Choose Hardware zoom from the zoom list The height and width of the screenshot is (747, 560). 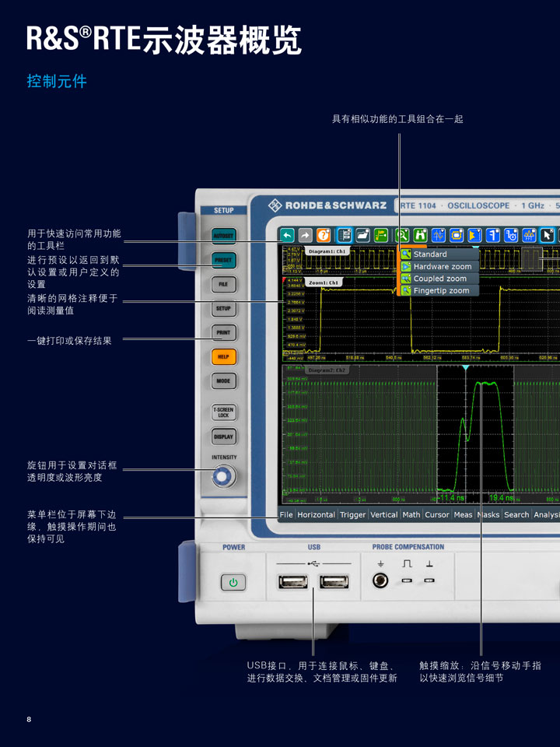(439, 267)
